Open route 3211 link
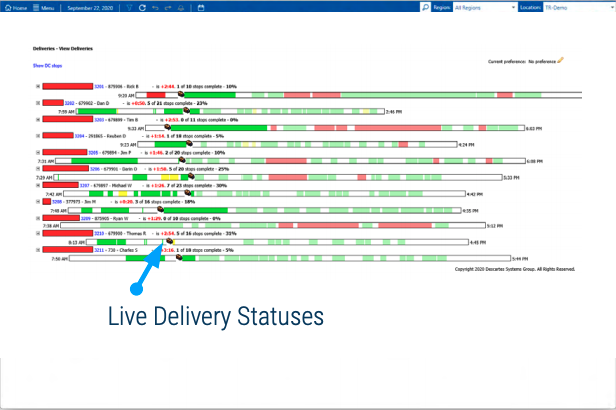 99,250
